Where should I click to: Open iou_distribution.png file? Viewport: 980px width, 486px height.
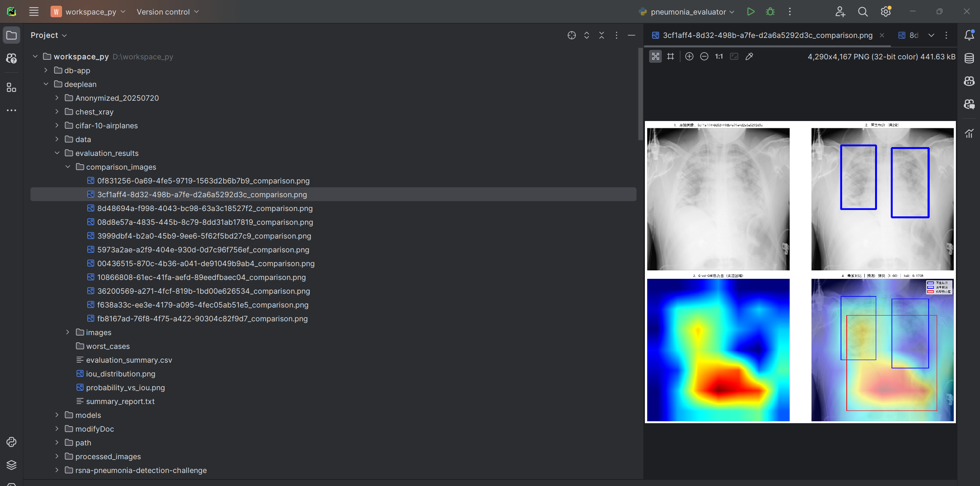[120, 374]
